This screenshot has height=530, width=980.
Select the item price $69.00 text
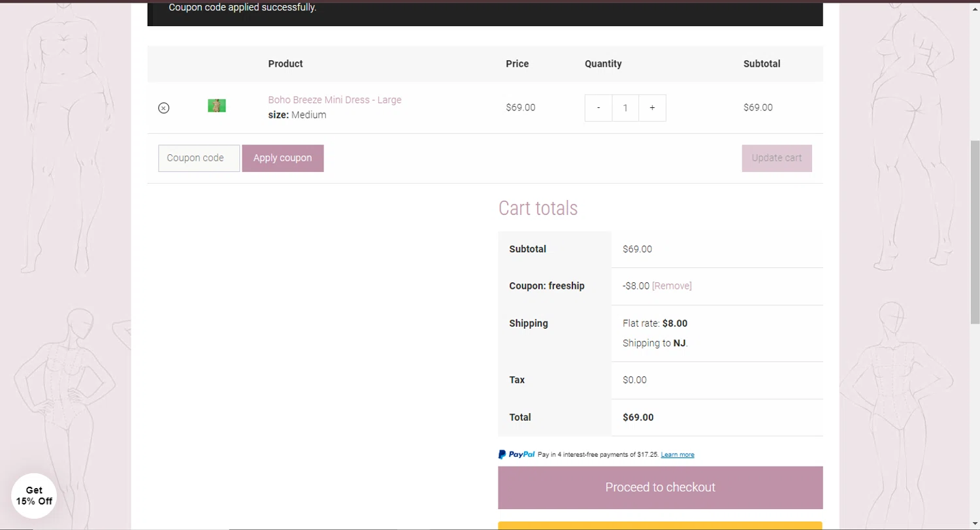521,108
